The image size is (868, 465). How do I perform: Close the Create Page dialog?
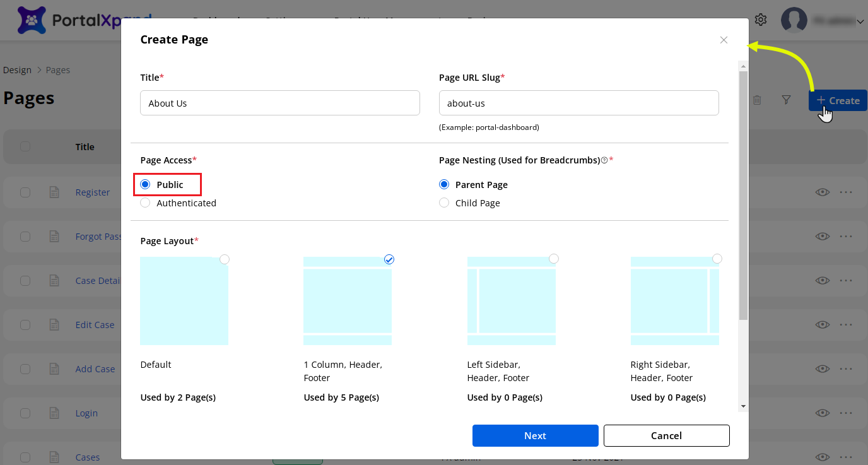724,40
